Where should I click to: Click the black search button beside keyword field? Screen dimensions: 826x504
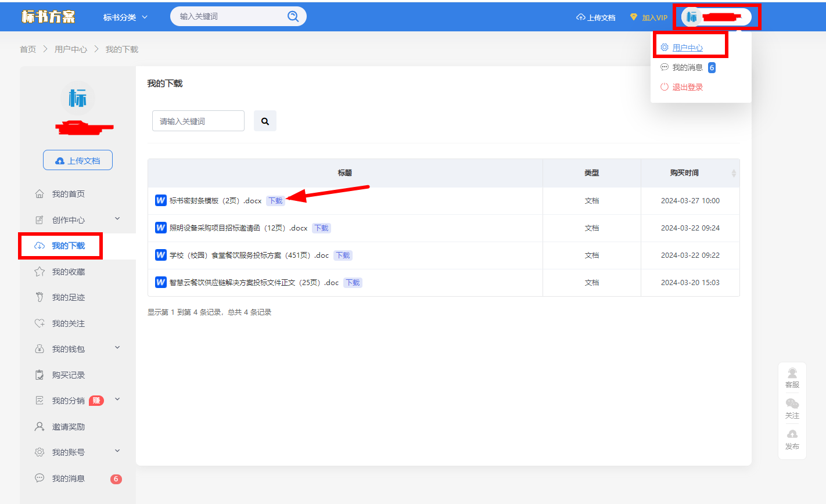point(265,121)
